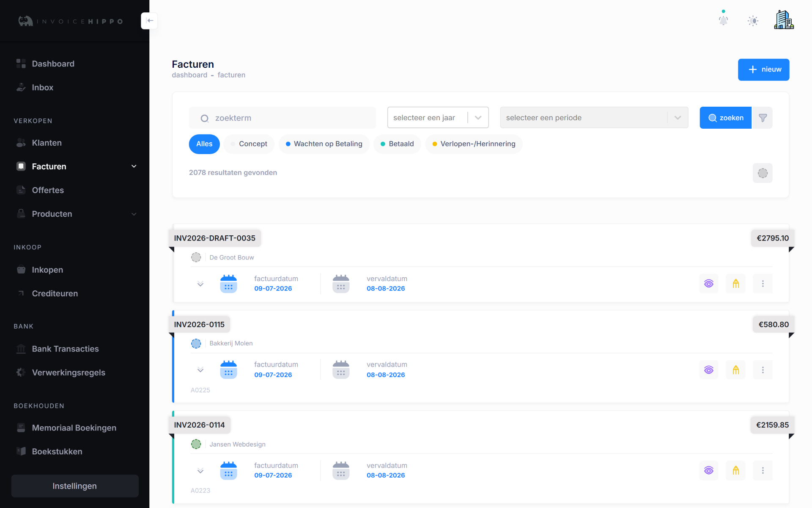Open the notifications bell icon
The width and height of the screenshot is (812, 508).
click(x=723, y=20)
